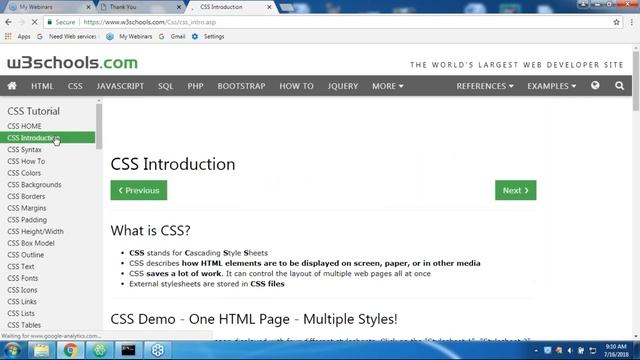The width and height of the screenshot is (640, 360).
Task: Open the globe translate icon
Action: point(595,85)
